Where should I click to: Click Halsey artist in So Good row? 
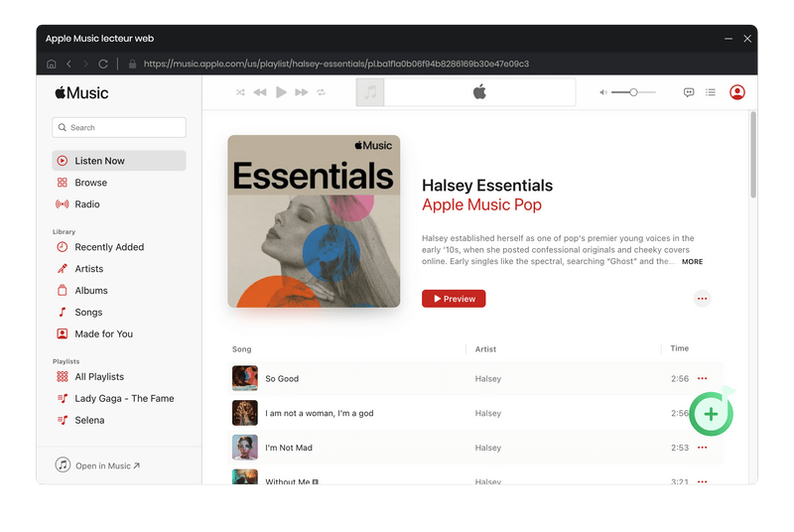(488, 378)
